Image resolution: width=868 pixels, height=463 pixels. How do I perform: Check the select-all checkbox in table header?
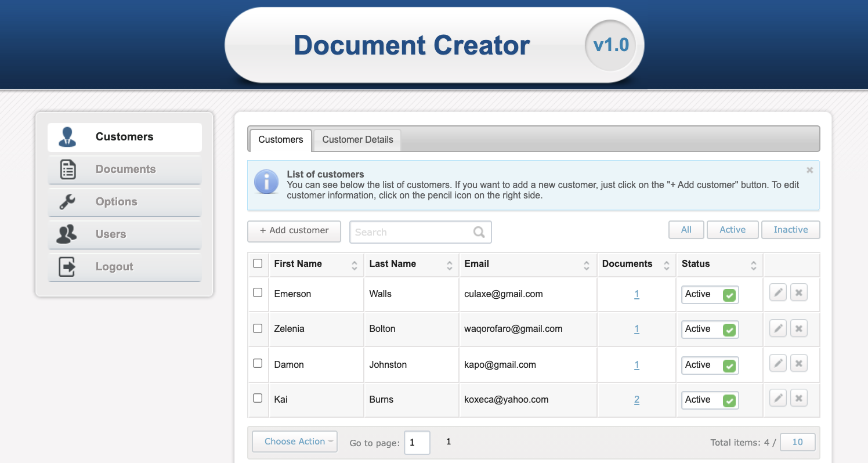pyautogui.click(x=258, y=263)
